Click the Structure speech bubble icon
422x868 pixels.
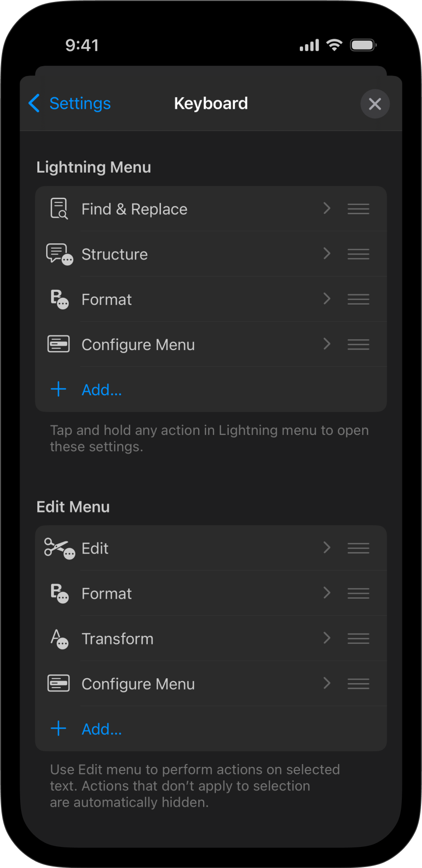(59, 254)
